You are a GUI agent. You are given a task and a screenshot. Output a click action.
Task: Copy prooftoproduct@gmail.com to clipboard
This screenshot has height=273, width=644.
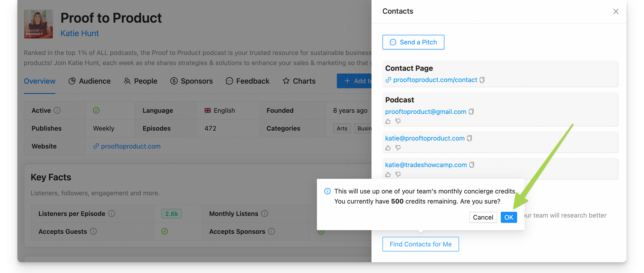click(x=471, y=111)
